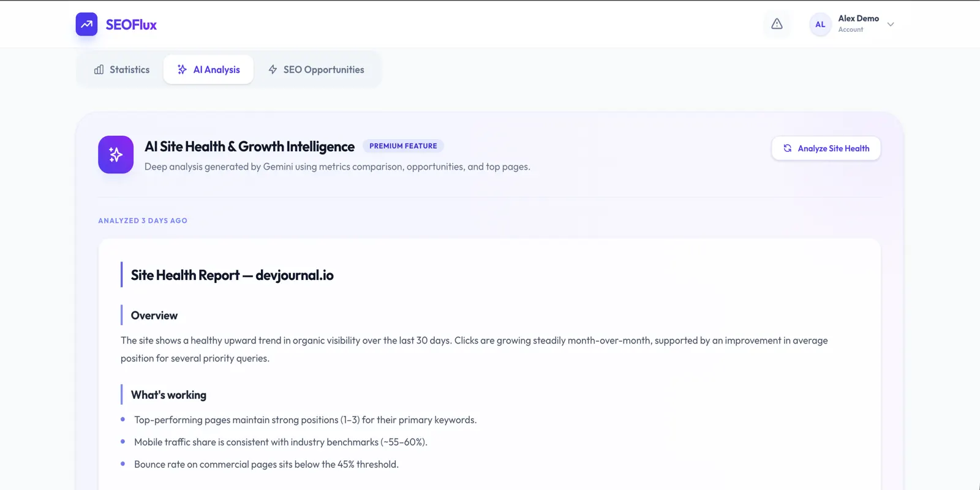Click the Analyze Site Health button
This screenshot has width=980, height=490.
point(826,148)
